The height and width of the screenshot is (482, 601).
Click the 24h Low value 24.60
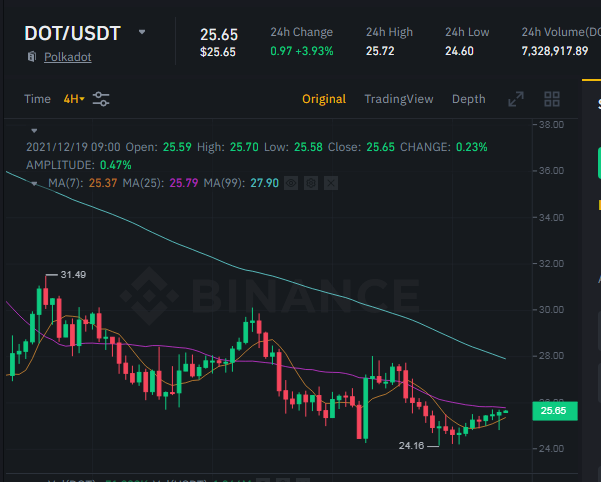point(459,51)
